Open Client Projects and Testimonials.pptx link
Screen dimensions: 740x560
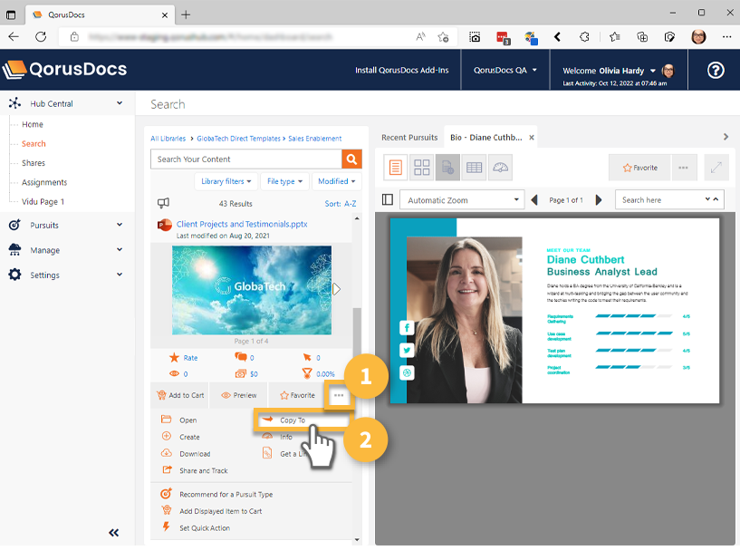click(x=242, y=224)
